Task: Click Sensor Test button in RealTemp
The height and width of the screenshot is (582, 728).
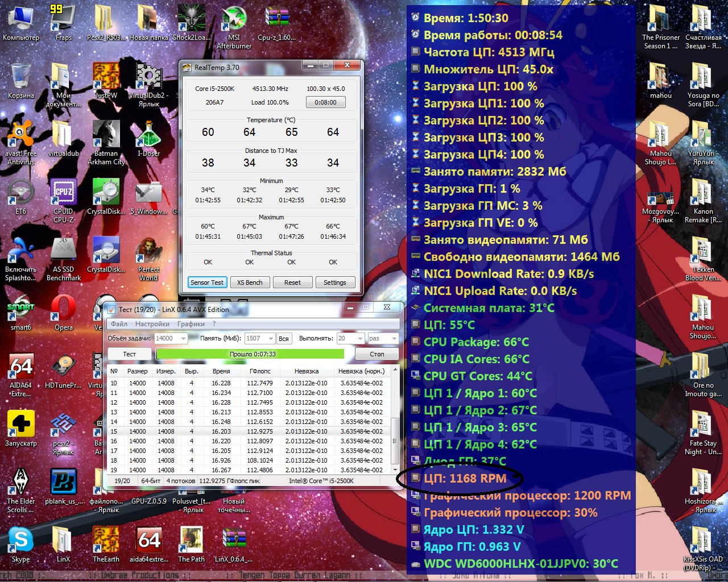Action: tap(208, 282)
